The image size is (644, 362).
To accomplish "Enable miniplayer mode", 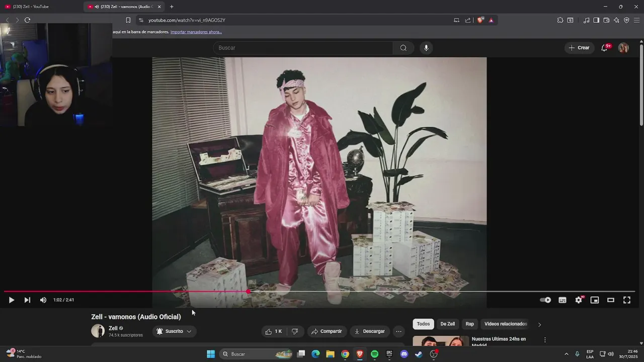I will (x=595, y=300).
